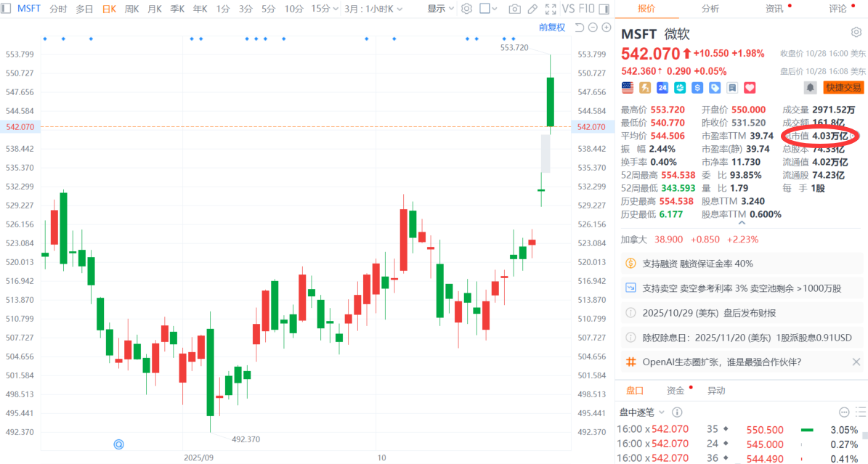Image resolution: width=868 pixels, height=464 pixels.
Task: Open the VS compare function
Action: [x=568, y=9]
